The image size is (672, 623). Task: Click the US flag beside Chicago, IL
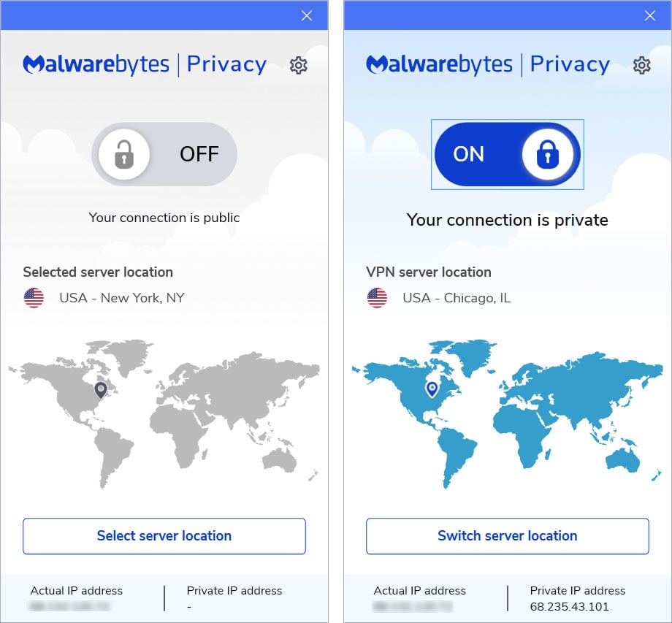coord(377,298)
